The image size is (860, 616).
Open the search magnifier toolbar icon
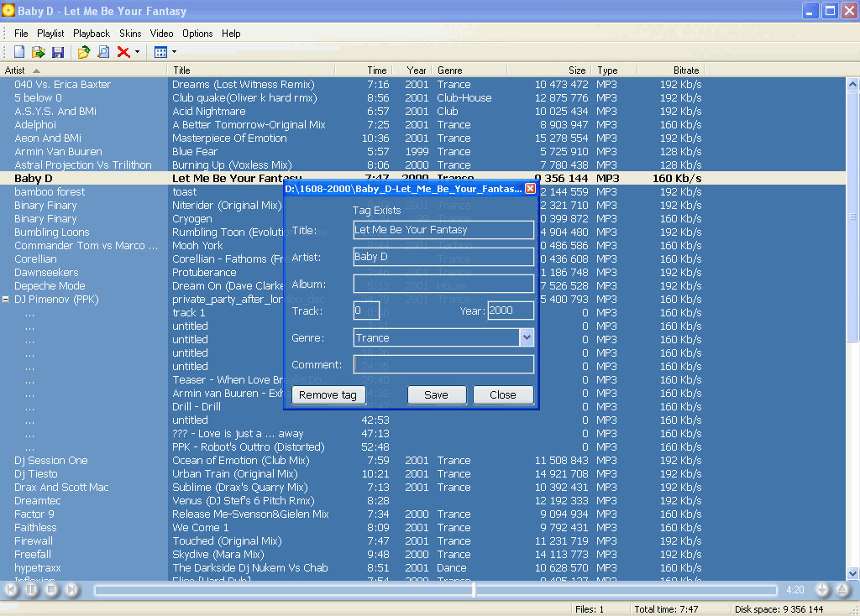pyautogui.click(x=103, y=52)
